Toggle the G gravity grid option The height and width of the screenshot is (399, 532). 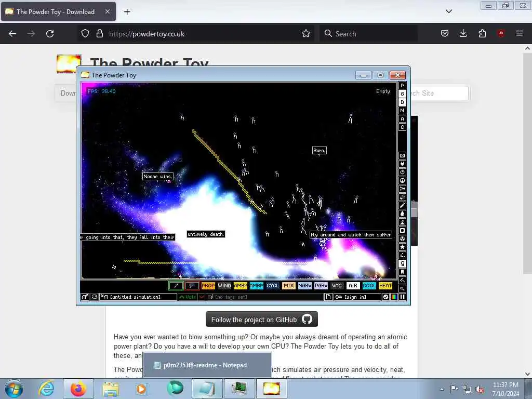(x=402, y=94)
